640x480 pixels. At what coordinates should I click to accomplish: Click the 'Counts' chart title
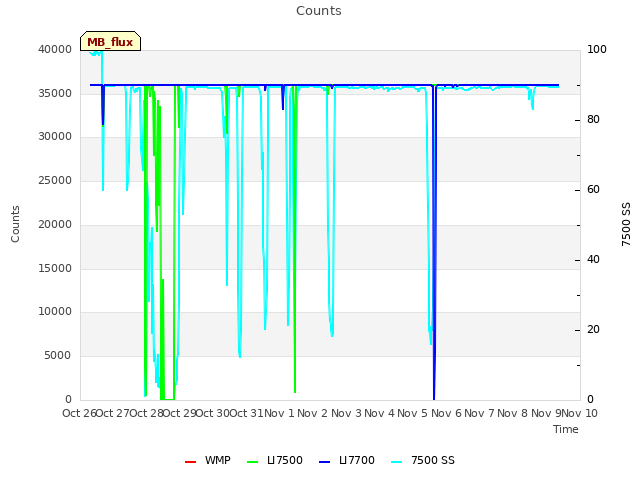319,11
